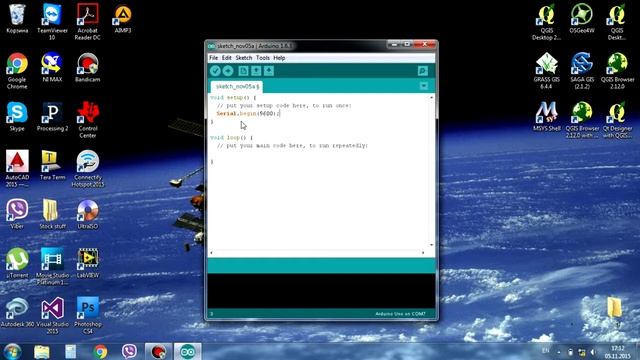Click the Upload arrow button in Arduino

(228, 71)
